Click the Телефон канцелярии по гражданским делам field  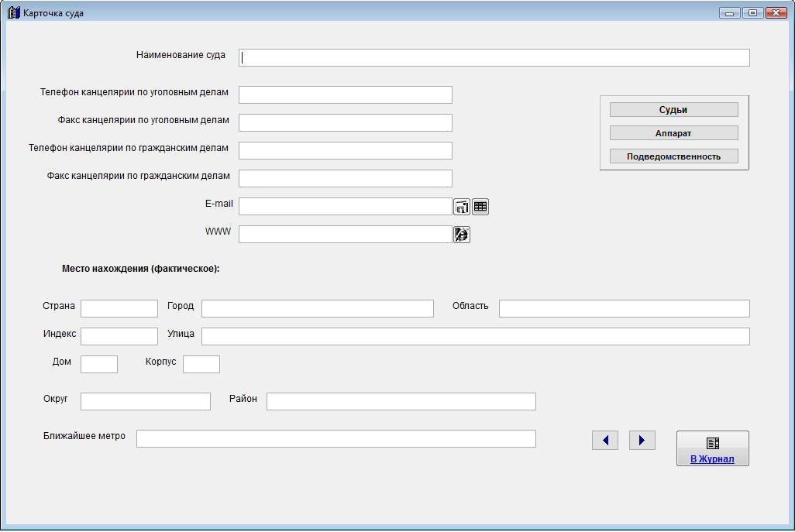[346, 150]
